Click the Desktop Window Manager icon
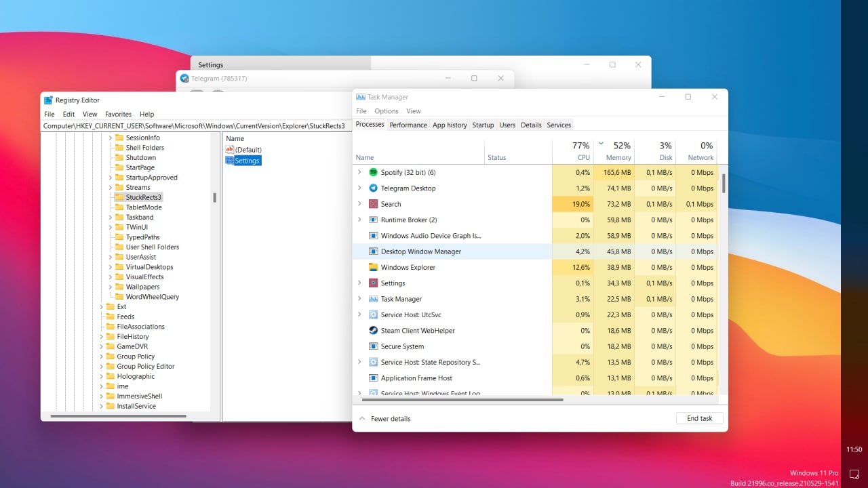Viewport: 868px width, 488px height. 373,251
